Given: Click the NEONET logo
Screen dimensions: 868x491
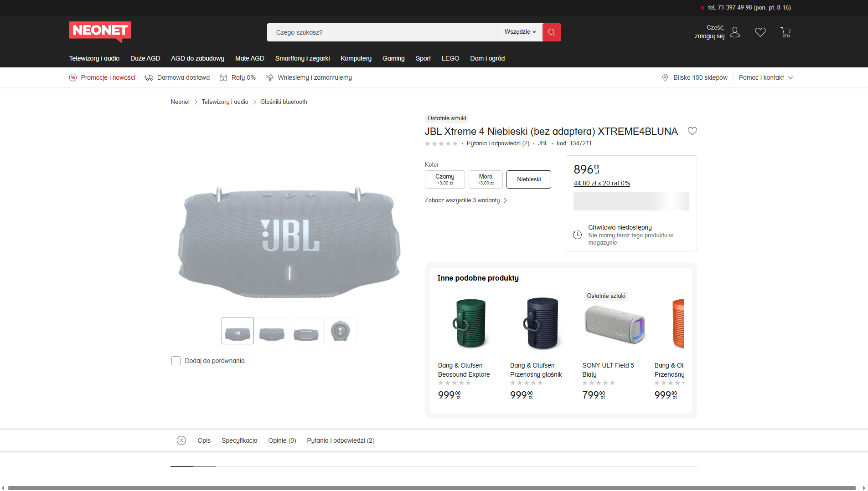Looking at the screenshot, I should (x=100, y=32).
